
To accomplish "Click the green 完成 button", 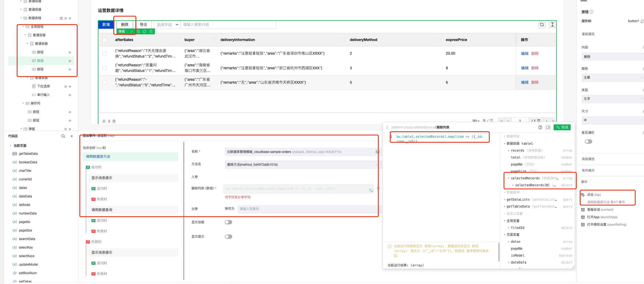I will point(562,127).
